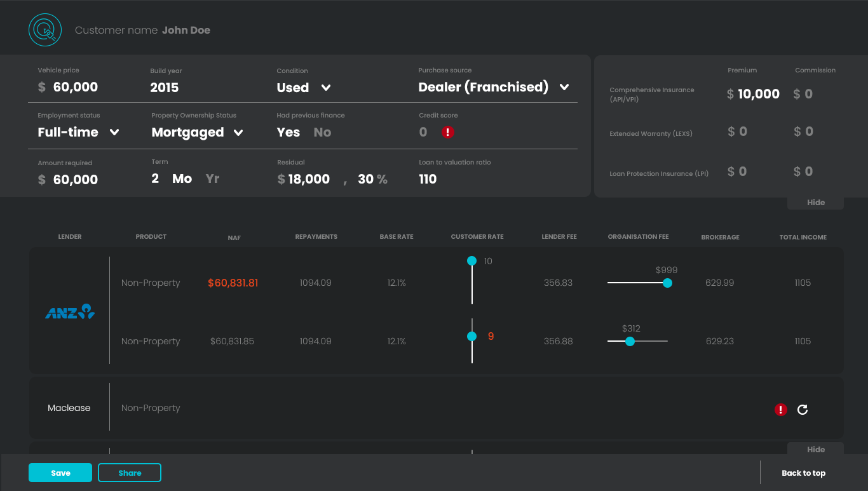Image resolution: width=868 pixels, height=491 pixels.
Task: Expand Purchase source Dealer (Franchised) dropdown
Action: (x=494, y=87)
